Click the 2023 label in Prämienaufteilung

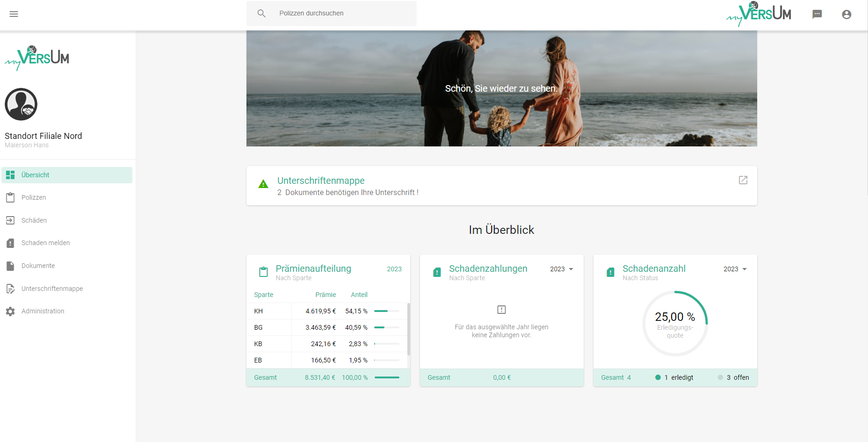point(394,269)
